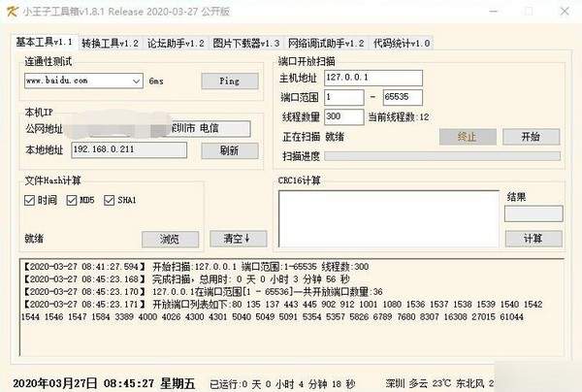Open the 代码统计v1.0 tab
This screenshot has height=392, width=582.
pos(402,44)
